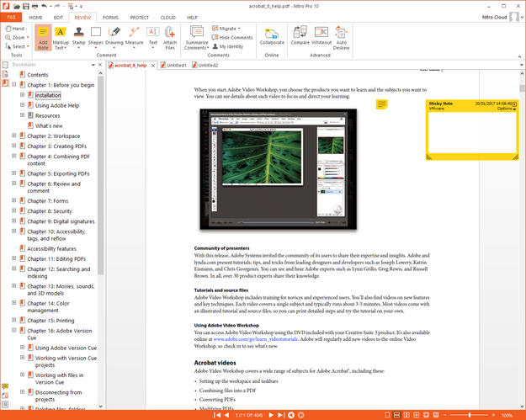Use the Attach Files tool
Image resolution: width=526 pixels, height=420 pixels.
tap(170, 38)
